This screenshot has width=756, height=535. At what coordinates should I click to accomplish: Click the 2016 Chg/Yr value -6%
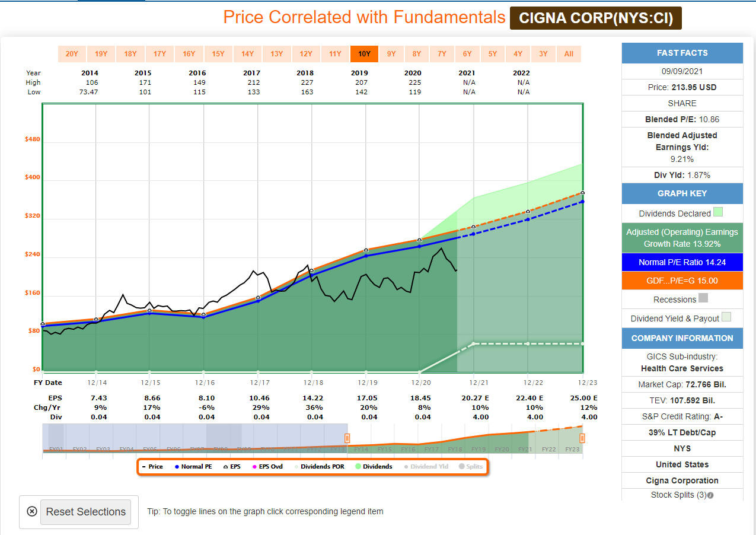tap(203, 407)
